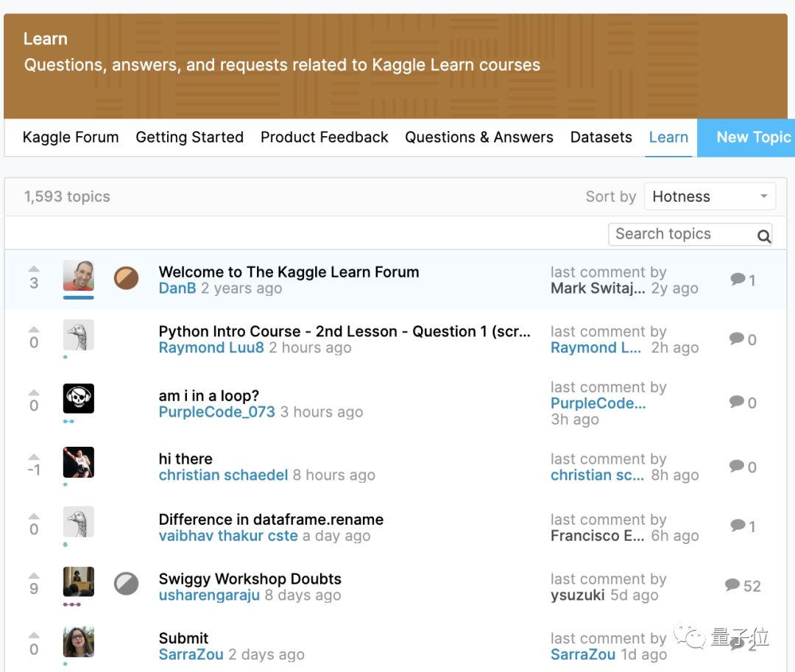Open the Welcome to The Kaggle Learn Forum topic
This screenshot has width=795, height=672.
(289, 272)
